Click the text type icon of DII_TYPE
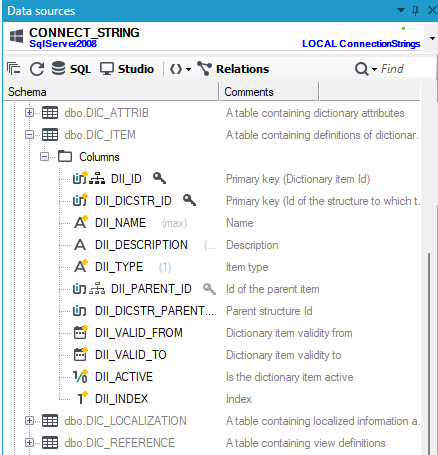438x455 pixels. 81,266
